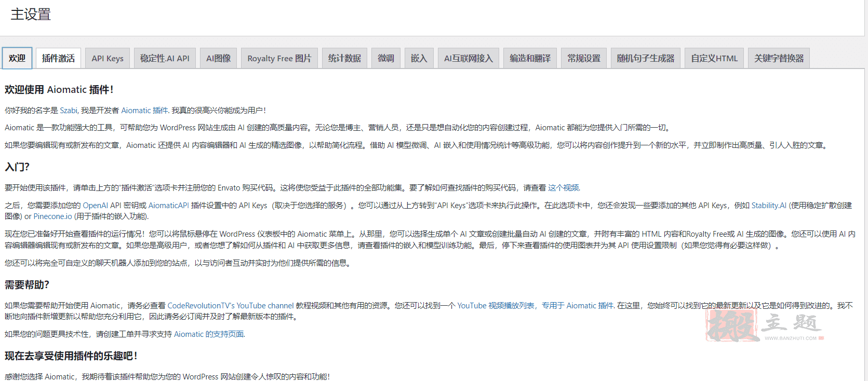This screenshot has width=868, height=381.
Task: Open the AI互联网接入 tab
Action: (x=469, y=58)
